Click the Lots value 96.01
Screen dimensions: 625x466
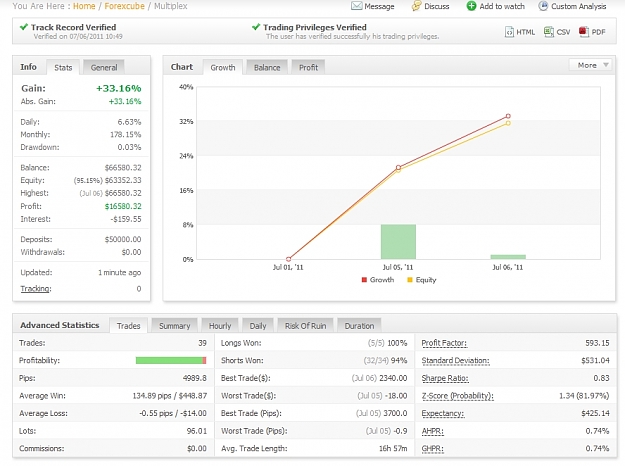[197, 431]
